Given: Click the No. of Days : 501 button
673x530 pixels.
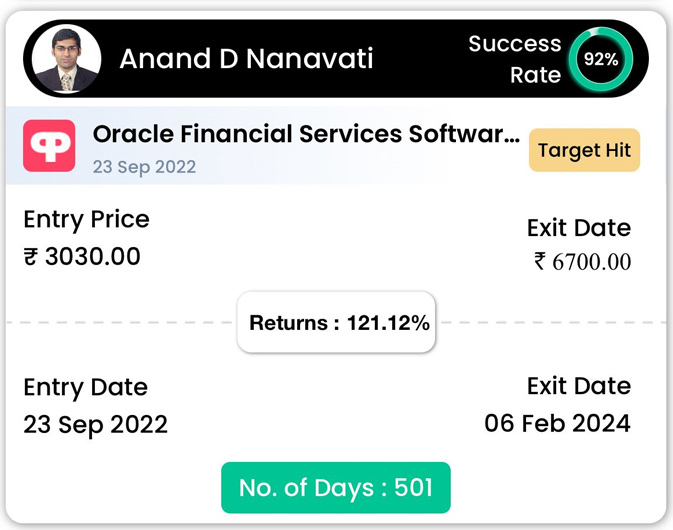Looking at the screenshot, I should click(336, 488).
